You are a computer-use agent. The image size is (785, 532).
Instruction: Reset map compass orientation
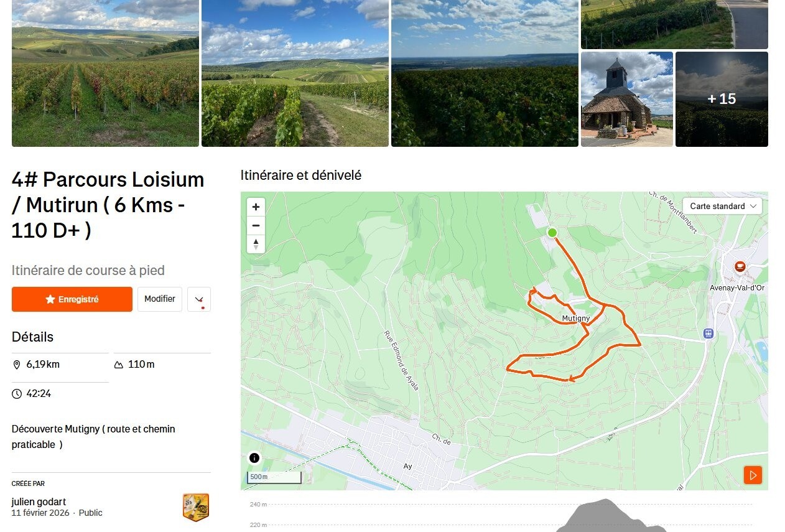click(x=256, y=244)
